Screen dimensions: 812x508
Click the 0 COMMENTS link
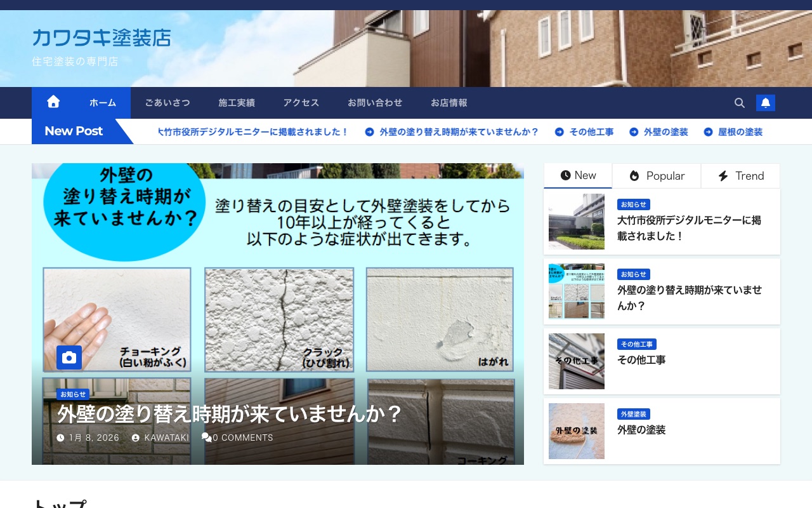[242, 438]
